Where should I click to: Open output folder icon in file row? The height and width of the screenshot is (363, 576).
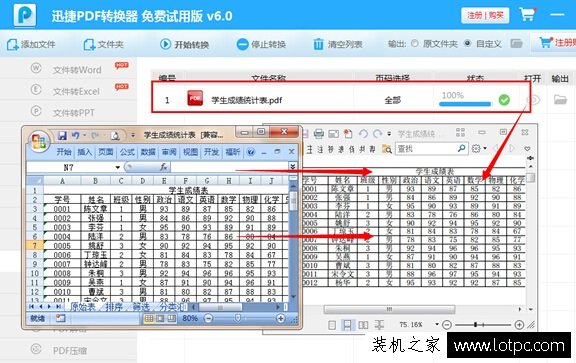pyautogui.click(x=560, y=100)
